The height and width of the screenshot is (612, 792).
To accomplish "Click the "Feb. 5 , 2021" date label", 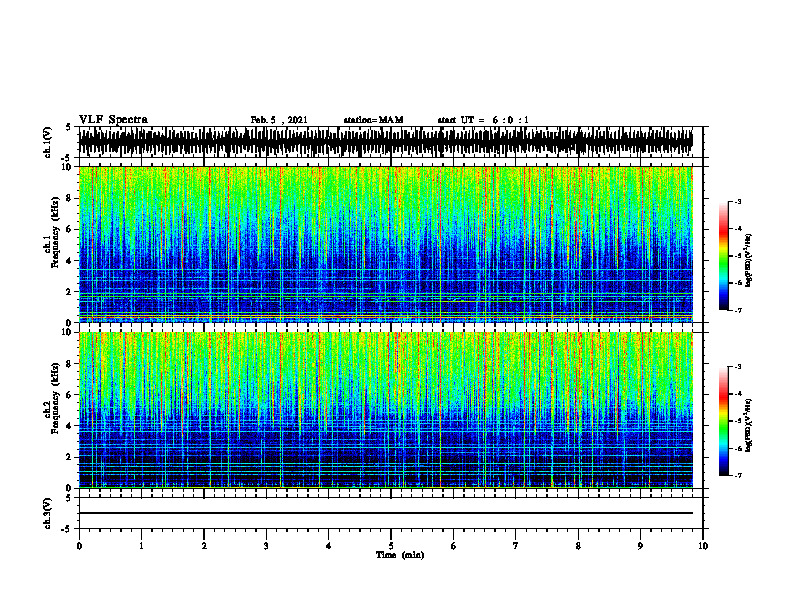I will pos(279,120).
